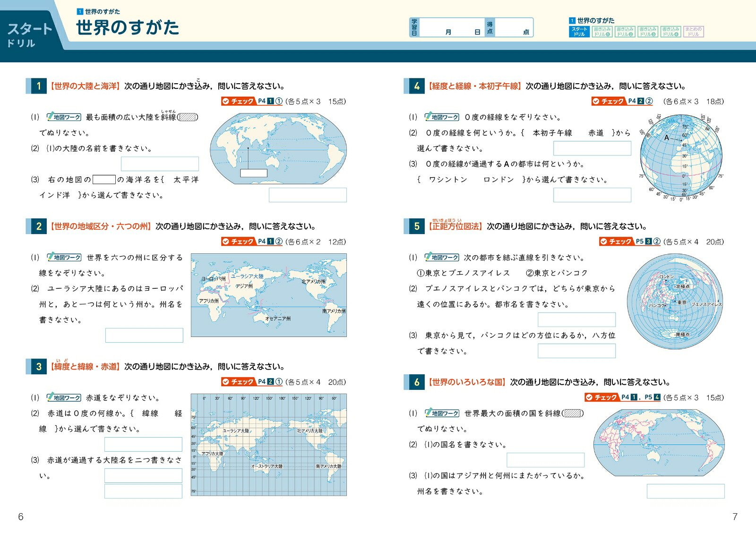Click the answer box for question 5 (2) 都市名
This screenshot has width=756, height=534.
[576, 319]
